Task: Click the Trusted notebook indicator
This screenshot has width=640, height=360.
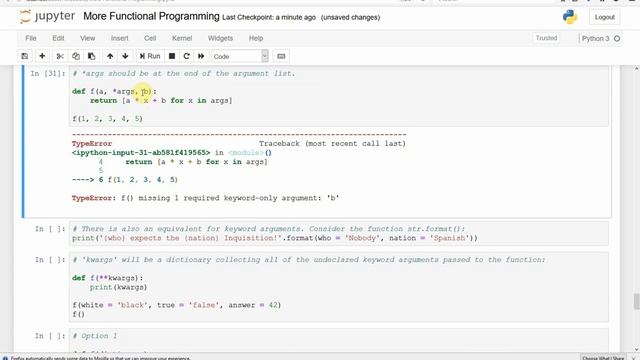Action: (546, 38)
